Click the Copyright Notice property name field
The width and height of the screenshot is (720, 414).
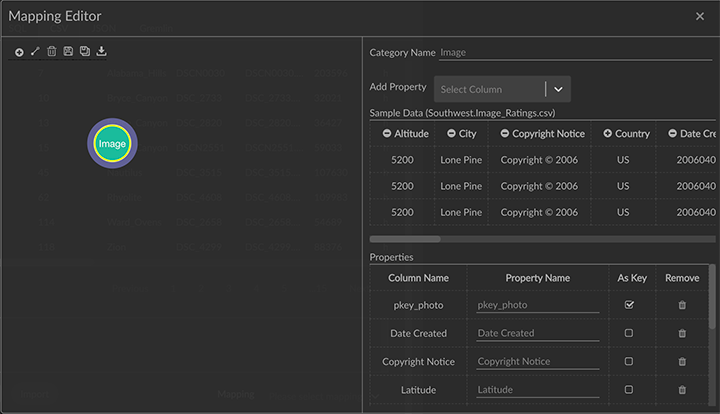click(x=537, y=362)
